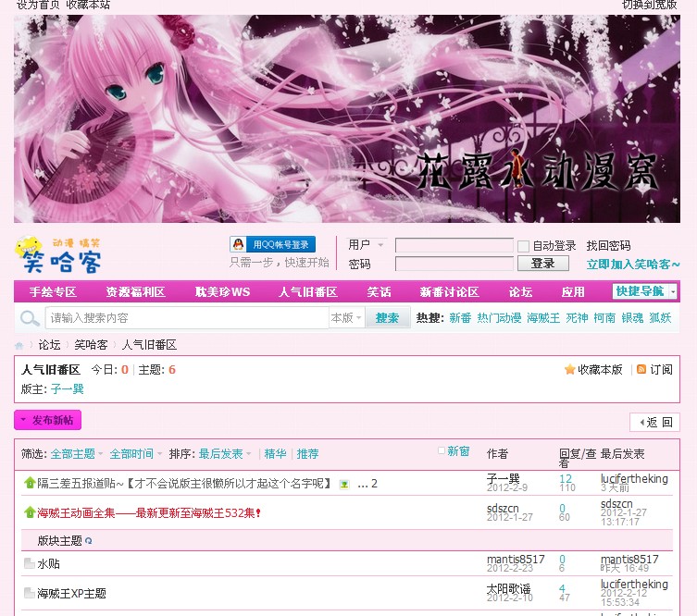Expand the 全部时间 filter dropdown
This screenshot has height=616, width=697.
coord(135,454)
